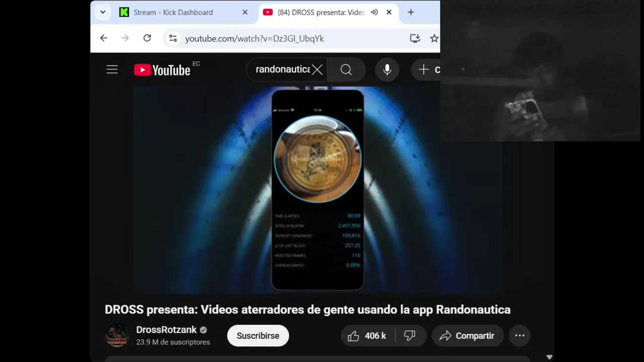Close the DROSS presenta YouTube tab

(x=389, y=12)
